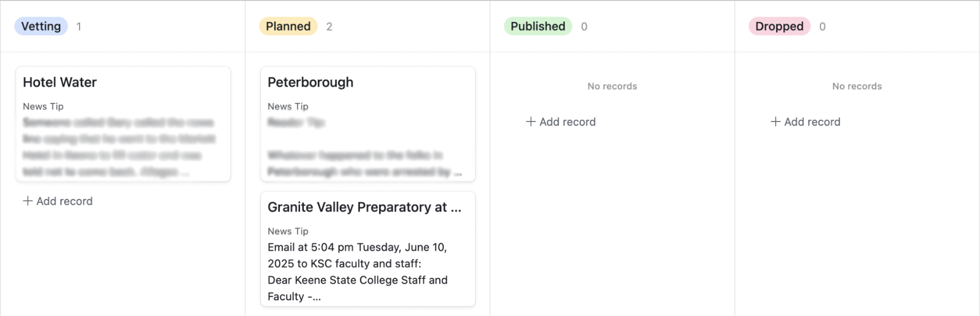The image size is (980, 316).
Task: Click the Published status label
Action: 538,26
